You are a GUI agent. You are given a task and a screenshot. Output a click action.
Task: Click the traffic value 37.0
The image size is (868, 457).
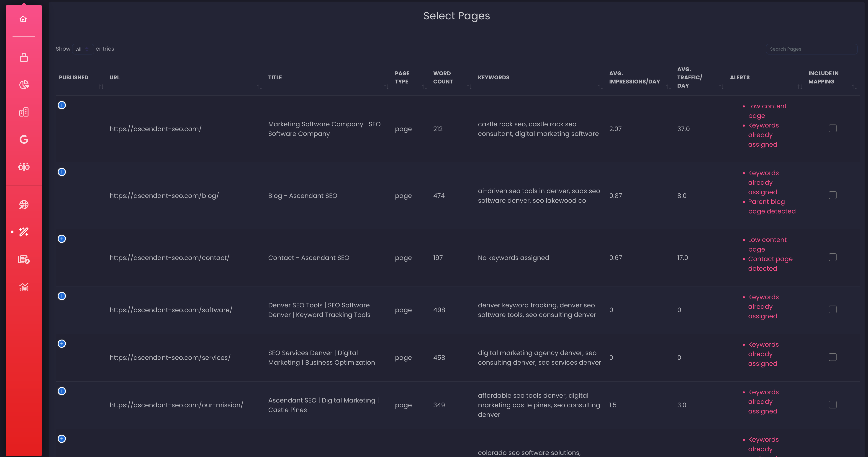pos(683,129)
